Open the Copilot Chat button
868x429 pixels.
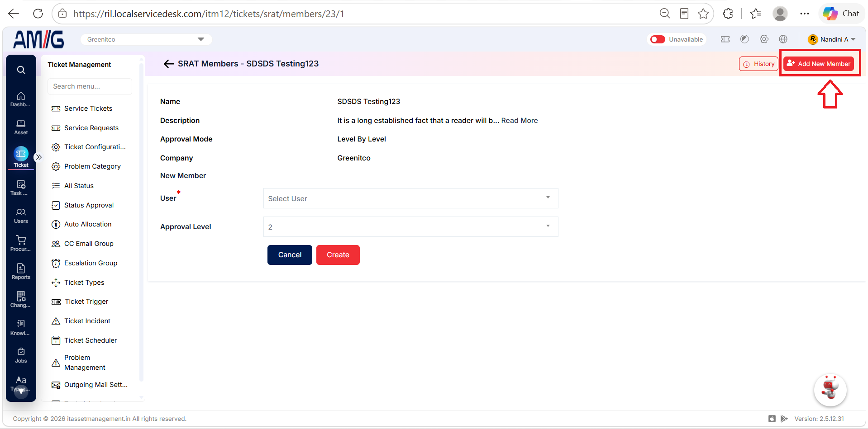click(841, 14)
